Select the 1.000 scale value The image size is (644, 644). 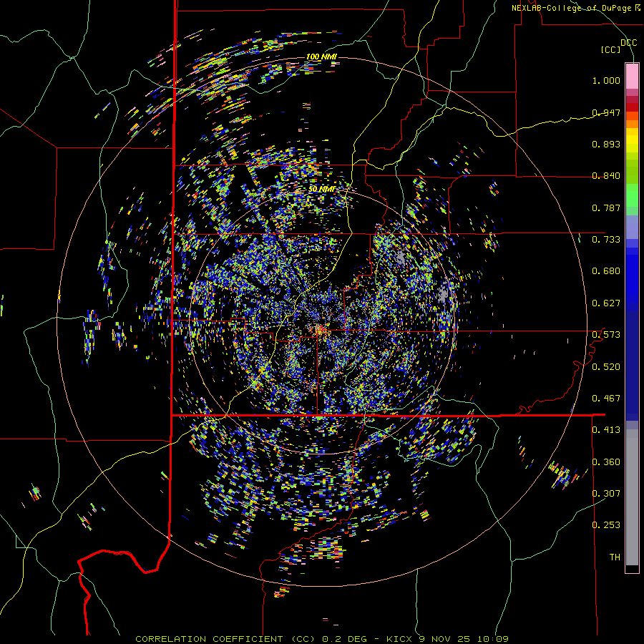coord(606,80)
